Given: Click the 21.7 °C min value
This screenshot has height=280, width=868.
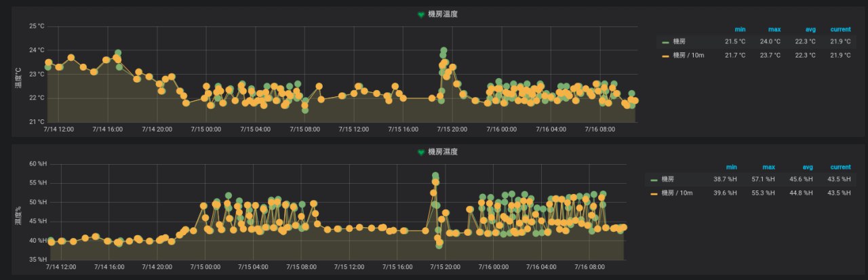Looking at the screenshot, I should tap(735, 56).
